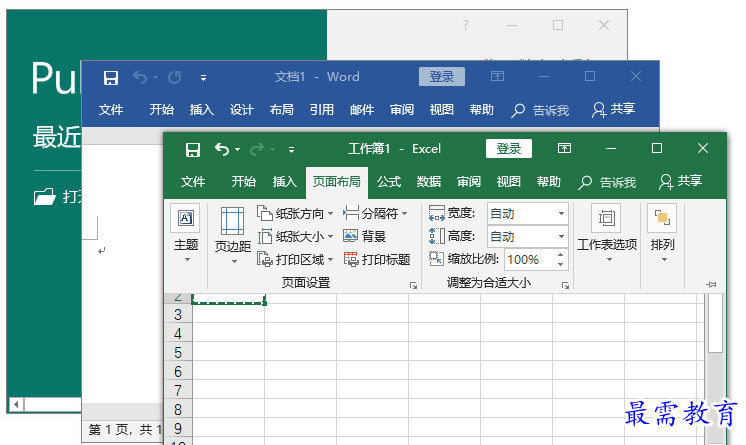
Task: Select Excel row 5 header
Action: point(178,353)
